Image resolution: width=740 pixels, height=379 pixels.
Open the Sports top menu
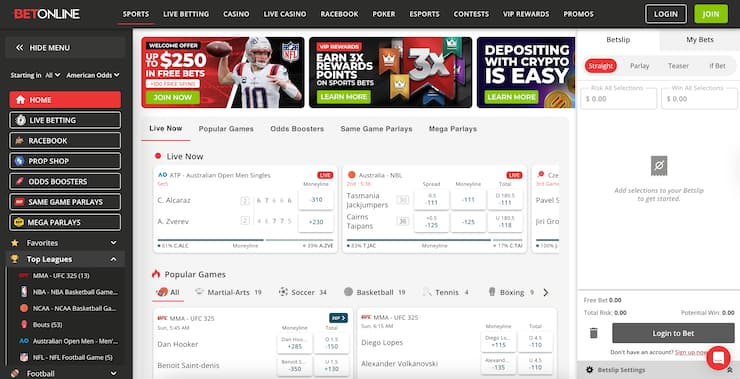pos(136,14)
